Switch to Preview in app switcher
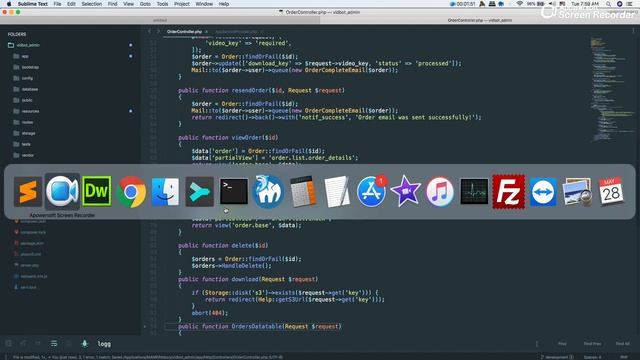 click(x=577, y=191)
